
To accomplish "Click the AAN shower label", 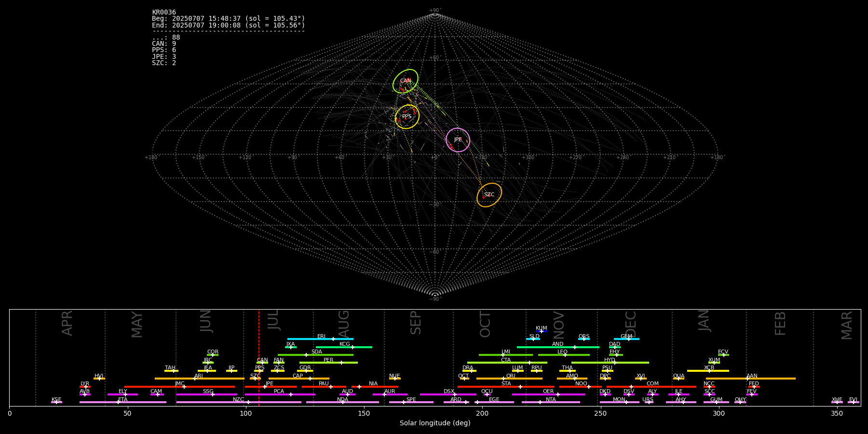I will (752, 376).
